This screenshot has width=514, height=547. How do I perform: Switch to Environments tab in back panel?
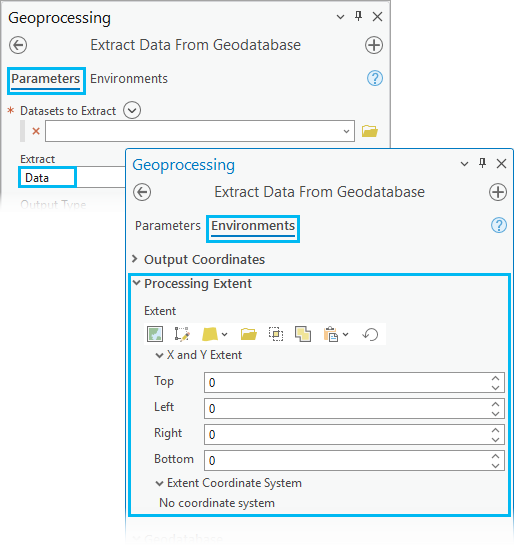[x=129, y=78]
